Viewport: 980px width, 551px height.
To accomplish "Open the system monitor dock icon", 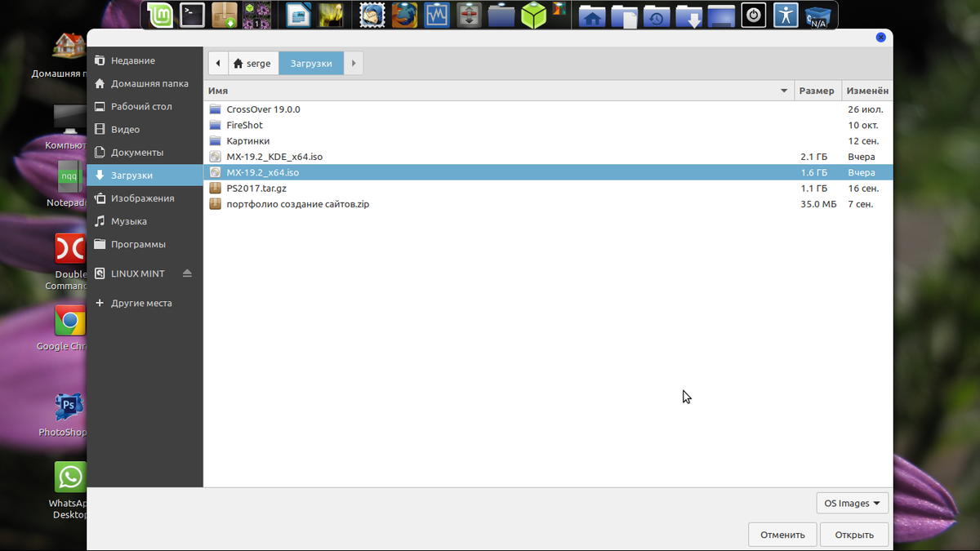I will [x=437, y=15].
